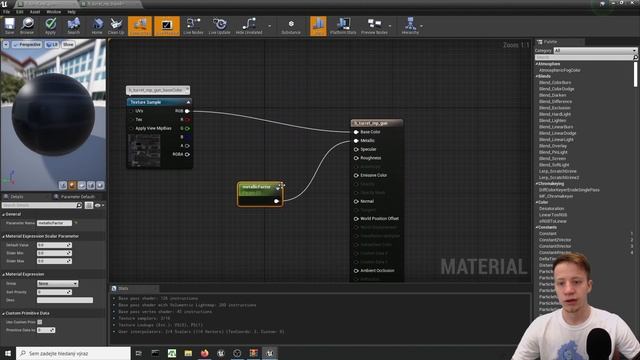This screenshot has height=360, width=640.
Task: Click the Browse toolbar icon
Action: (27, 26)
